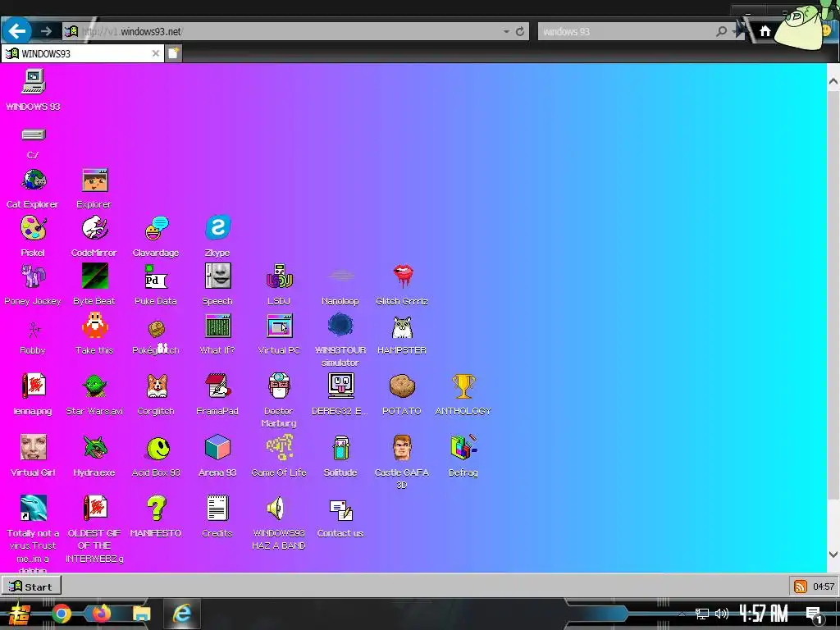The height and width of the screenshot is (630, 840).
Task: Launch Zkype
Action: pyautogui.click(x=217, y=228)
